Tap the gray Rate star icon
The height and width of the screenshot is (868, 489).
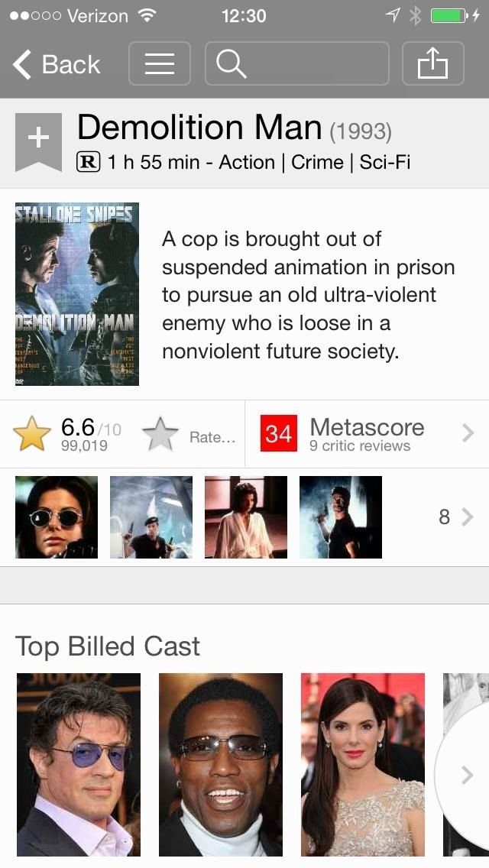click(x=160, y=434)
